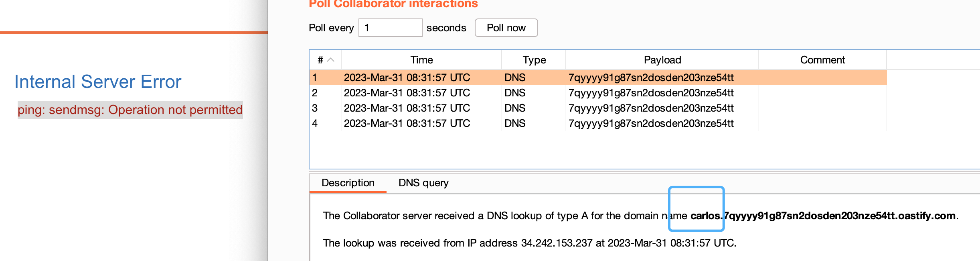This screenshot has height=261, width=980.
Task: Focus the Poll every seconds input field
Action: pos(390,28)
